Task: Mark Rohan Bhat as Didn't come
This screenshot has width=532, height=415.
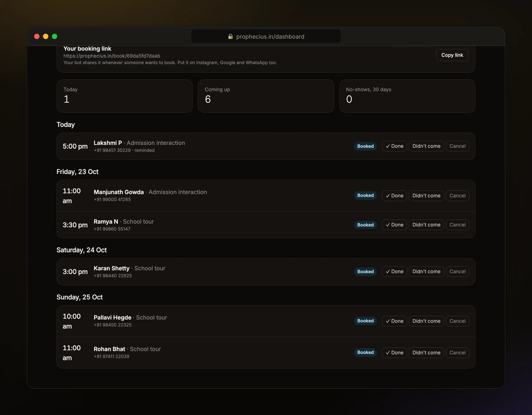Action: coord(426,353)
